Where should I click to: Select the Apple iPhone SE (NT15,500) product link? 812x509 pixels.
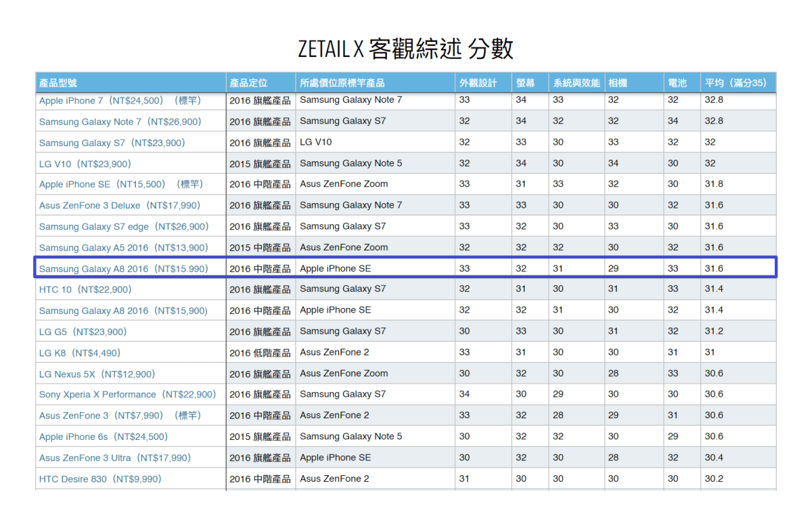point(120,184)
